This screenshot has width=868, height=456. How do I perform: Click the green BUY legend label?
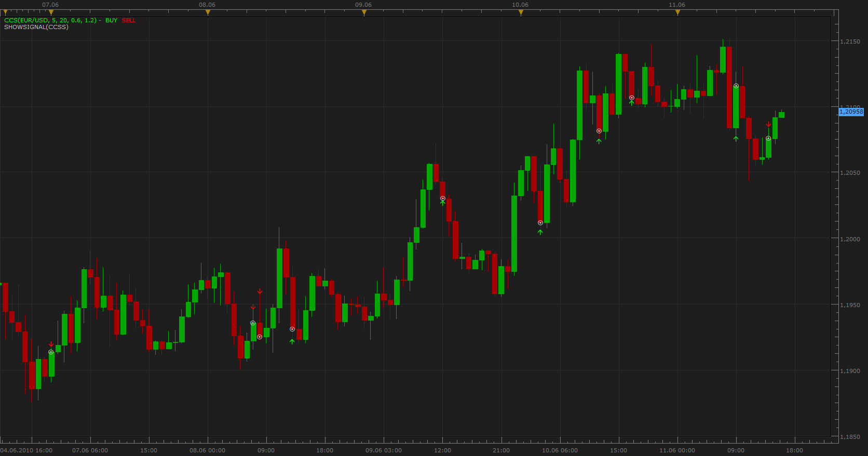(111, 20)
